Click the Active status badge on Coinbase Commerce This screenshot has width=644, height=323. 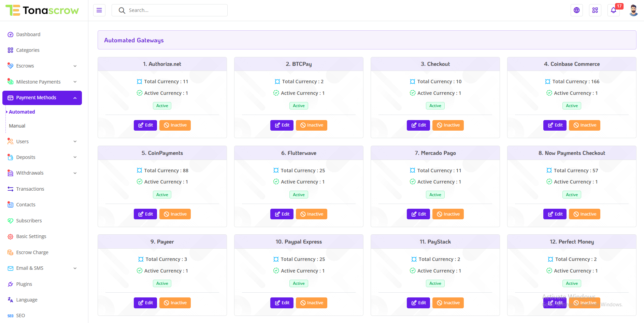pos(572,106)
